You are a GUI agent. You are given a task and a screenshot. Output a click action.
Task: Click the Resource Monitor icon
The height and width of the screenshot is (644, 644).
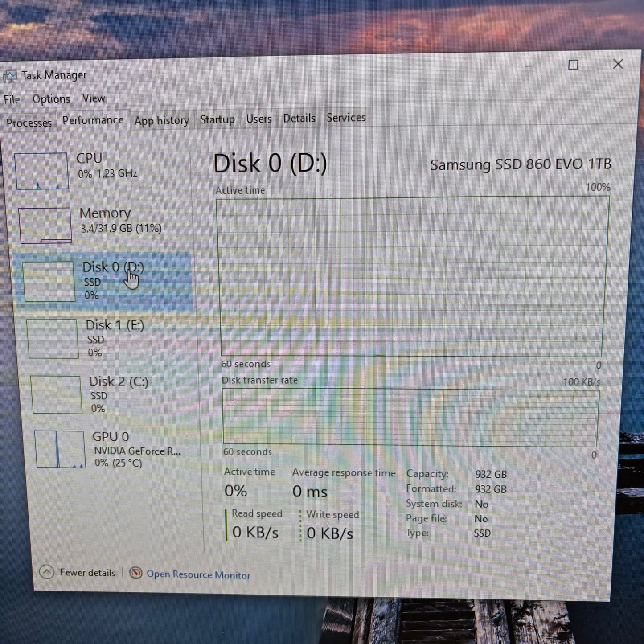coord(135,573)
